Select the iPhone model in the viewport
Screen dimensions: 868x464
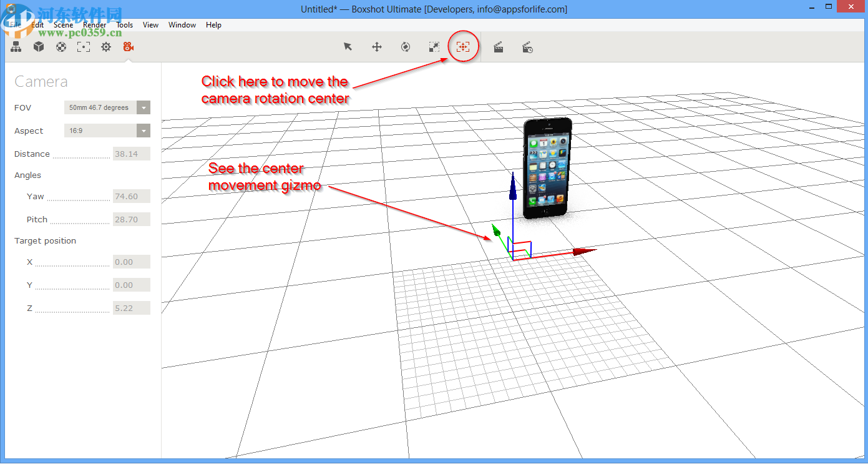[547, 169]
